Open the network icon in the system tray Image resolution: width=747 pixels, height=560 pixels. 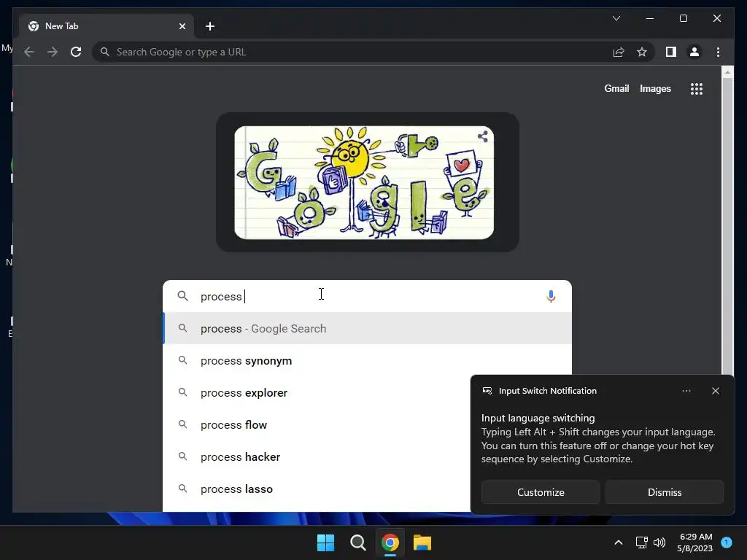pyautogui.click(x=641, y=542)
